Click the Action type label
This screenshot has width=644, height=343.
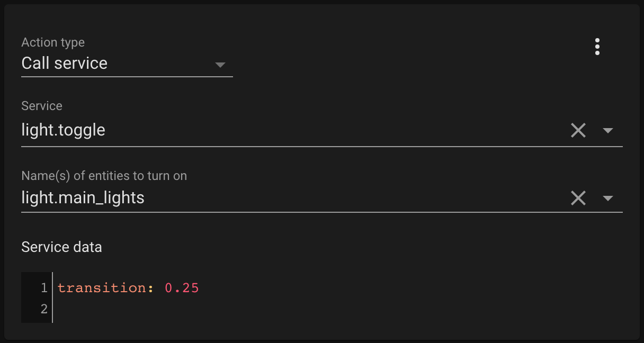pos(52,42)
